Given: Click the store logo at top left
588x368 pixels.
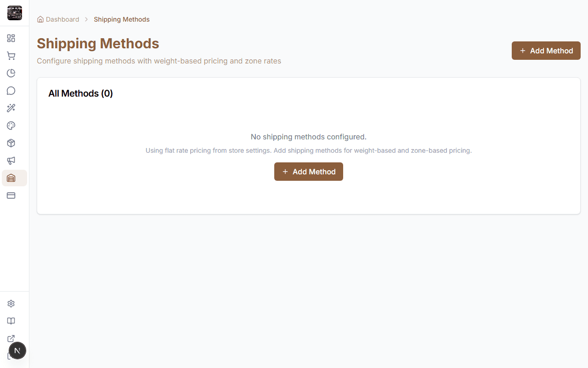Looking at the screenshot, I should pos(14,13).
